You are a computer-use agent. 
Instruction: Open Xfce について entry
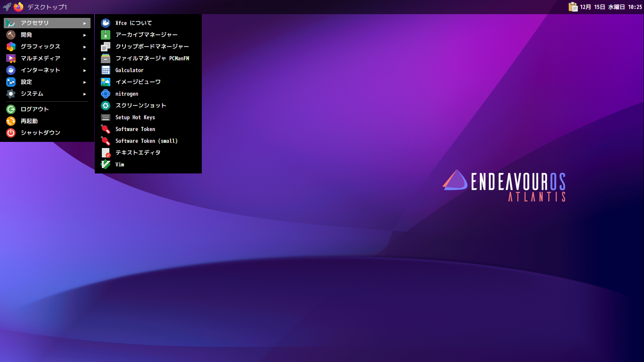click(x=148, y=23)
